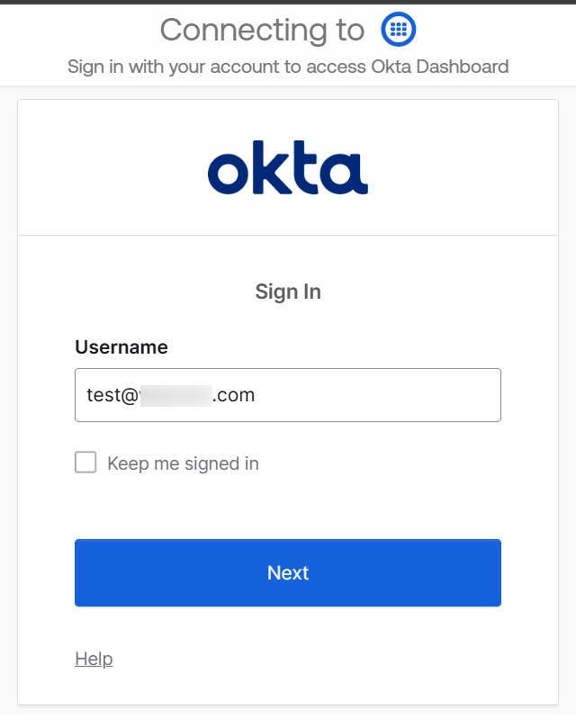This screenshot has height=728, width=576.
Task: Click the Okta brand logo above Sign In
Action: pos(287,166)
